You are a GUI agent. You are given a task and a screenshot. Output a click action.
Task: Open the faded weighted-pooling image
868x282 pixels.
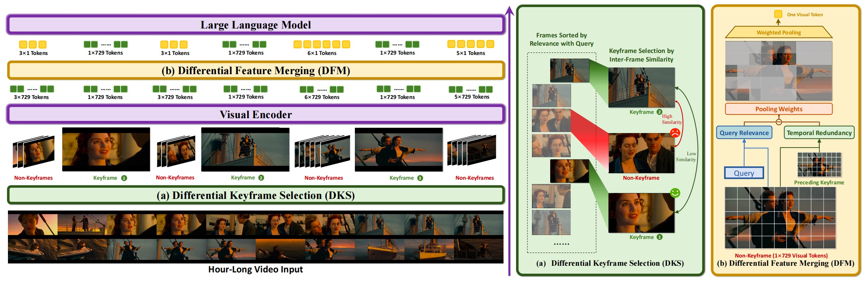click(x=778, y=71)
